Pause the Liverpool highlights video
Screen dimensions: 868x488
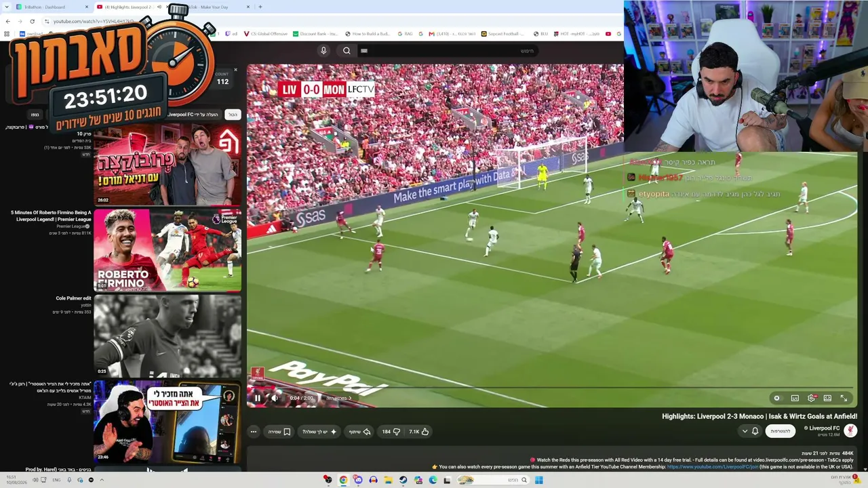[x=258, y=398]
